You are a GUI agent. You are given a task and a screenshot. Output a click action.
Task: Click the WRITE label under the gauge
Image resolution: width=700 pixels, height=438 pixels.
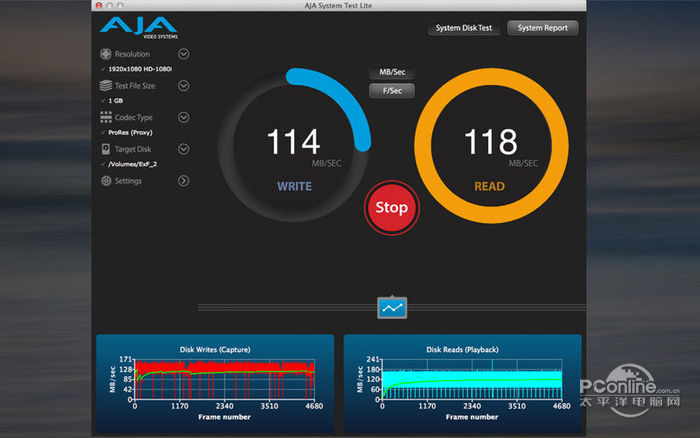point(294,186)
